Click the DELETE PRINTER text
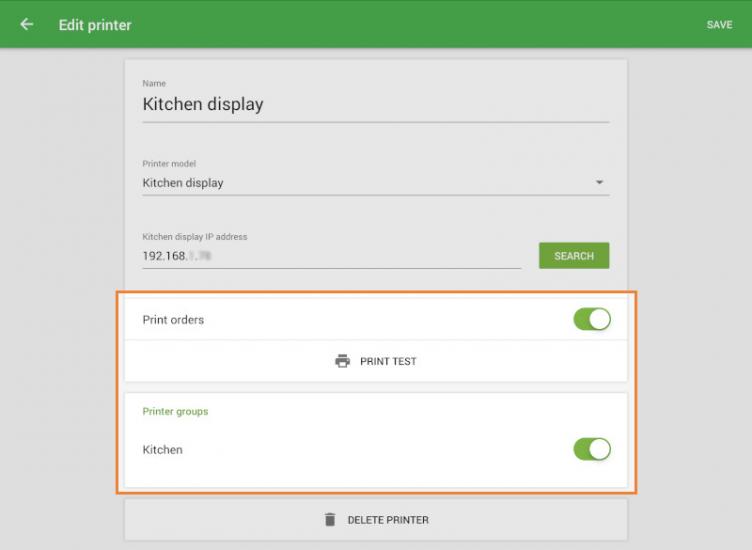The image size is (752, 550). click(x=388, y=520)
